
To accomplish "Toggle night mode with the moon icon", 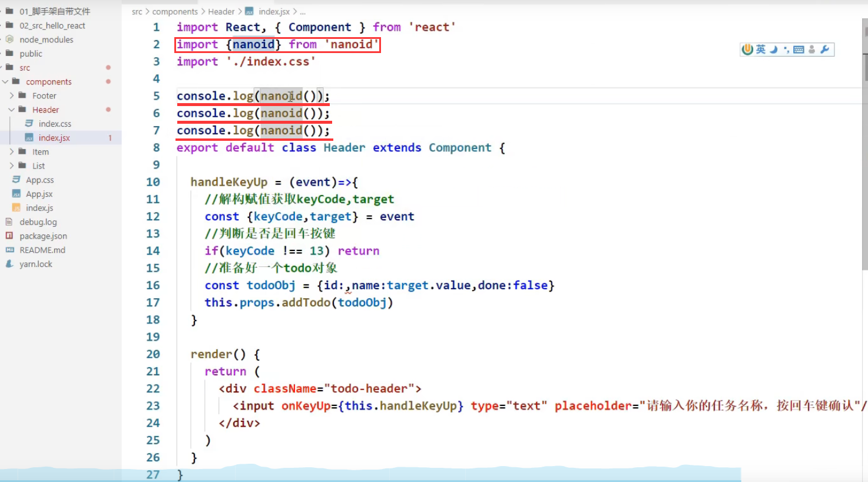I will [772, 49].
